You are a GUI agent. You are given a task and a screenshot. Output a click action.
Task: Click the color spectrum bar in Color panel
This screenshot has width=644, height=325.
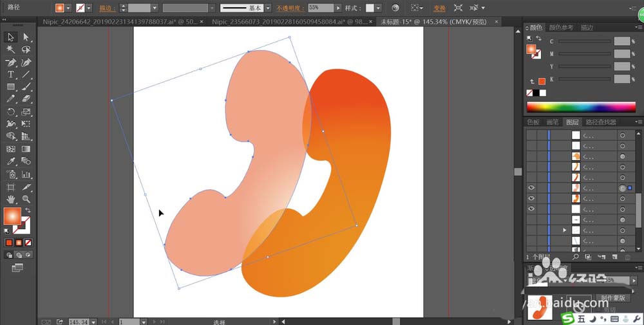pyautogui.click(x=581, y=107)
